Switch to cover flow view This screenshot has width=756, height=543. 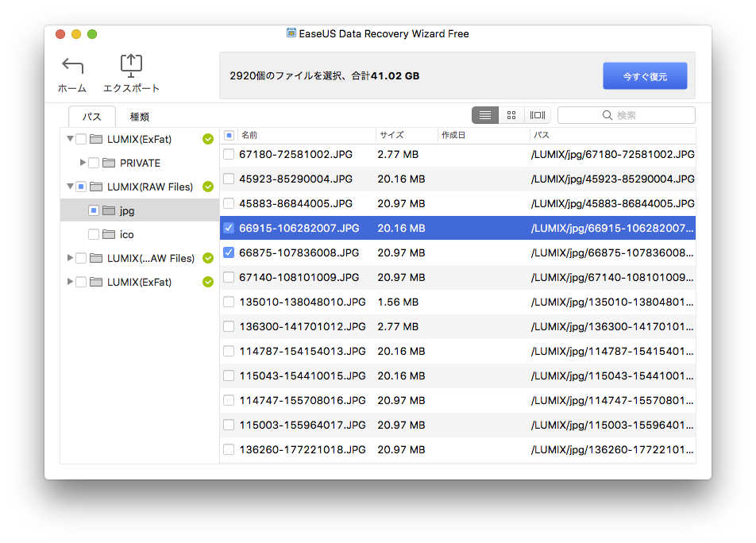[x=538, y=115]
